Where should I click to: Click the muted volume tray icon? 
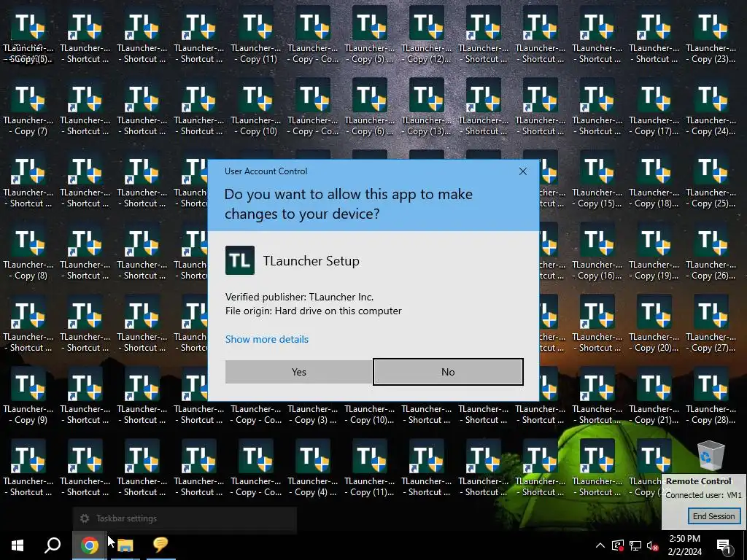(653, 545)
